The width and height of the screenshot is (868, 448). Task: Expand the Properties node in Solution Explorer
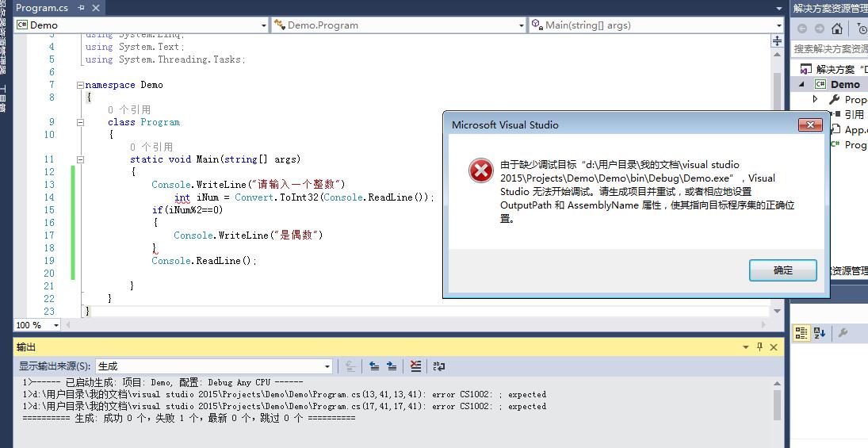point(816,99)
